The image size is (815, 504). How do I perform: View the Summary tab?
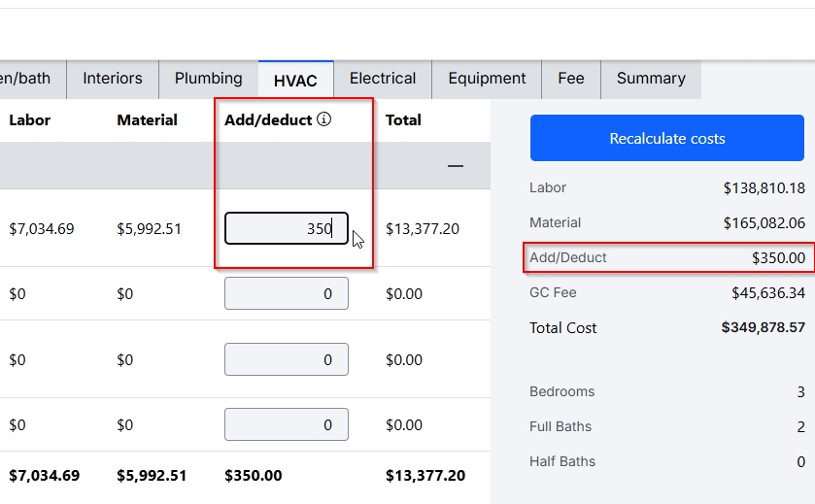click(651, 79)
